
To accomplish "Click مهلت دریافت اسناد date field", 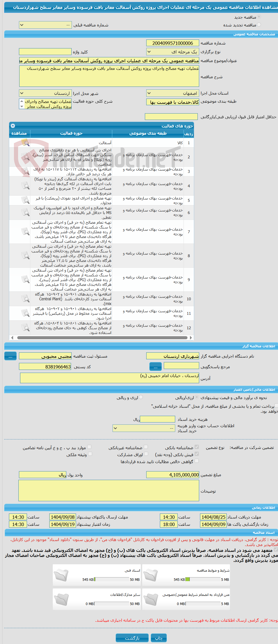I will [x=213, y=517].
